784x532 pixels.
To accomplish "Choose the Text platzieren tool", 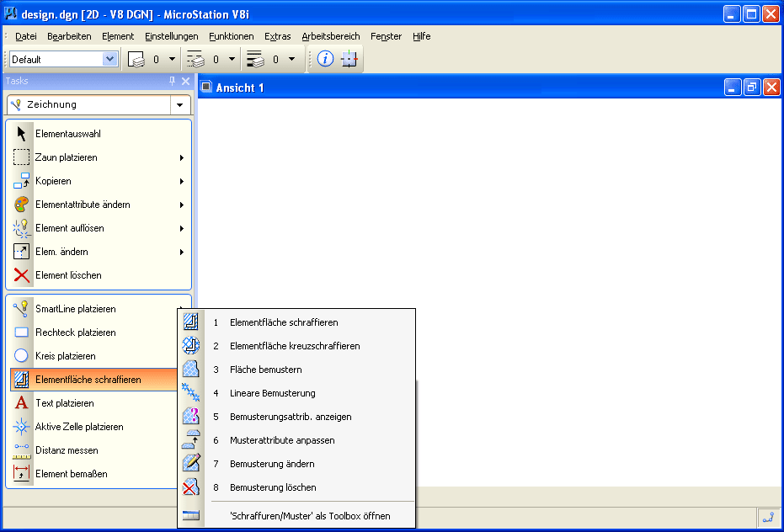I will click(x=22, y=403).
